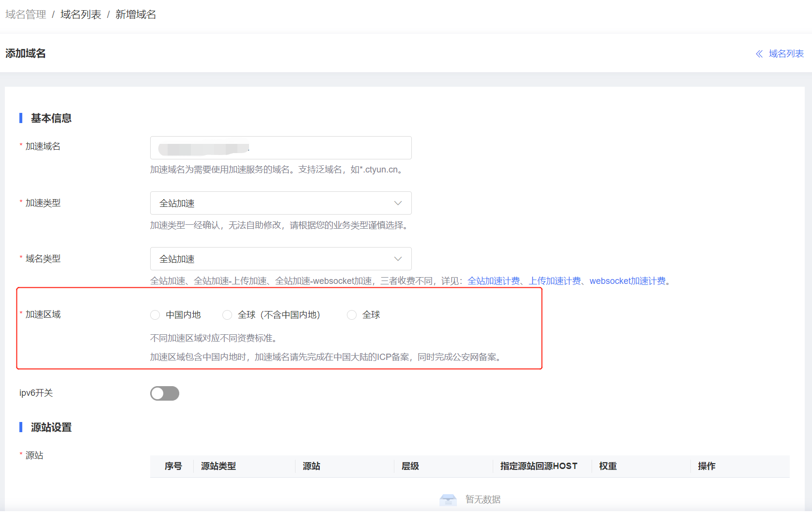
Task: Open the 域名管理 breadcrumb
Action: click(26, 15)
